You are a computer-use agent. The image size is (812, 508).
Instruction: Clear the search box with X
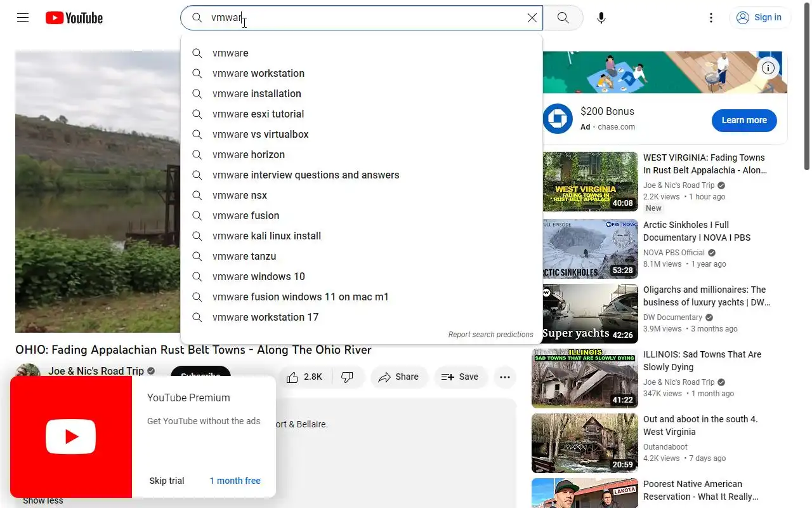click(x=532, y=18)
